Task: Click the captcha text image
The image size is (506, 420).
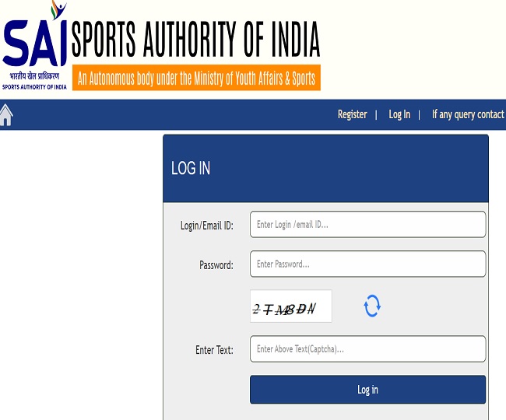Action: (291, 306)
